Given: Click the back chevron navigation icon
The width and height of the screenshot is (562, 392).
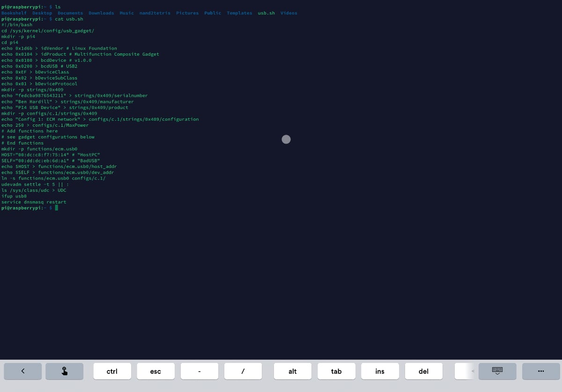Looking at the screenshot, I should [x=22, y=371].
